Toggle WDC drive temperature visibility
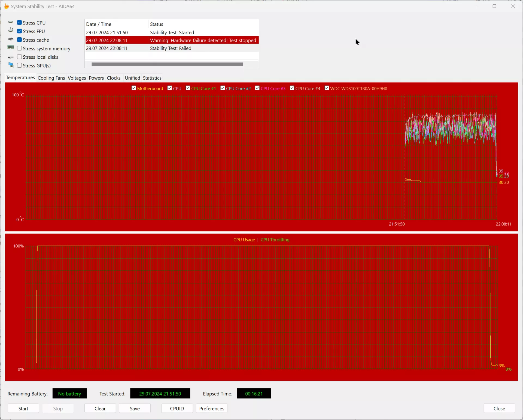Viewport: 523px width, 420px height. tap(327, 88)
